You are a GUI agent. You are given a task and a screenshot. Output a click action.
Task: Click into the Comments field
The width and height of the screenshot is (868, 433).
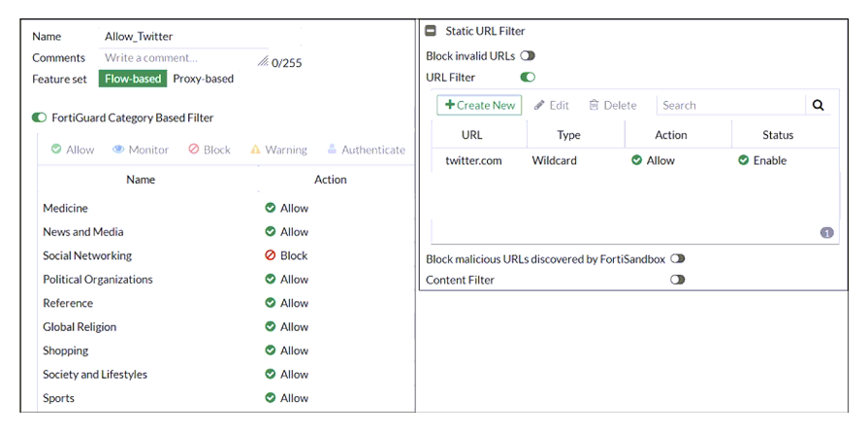pyautogui.click(x=183, y=58)
